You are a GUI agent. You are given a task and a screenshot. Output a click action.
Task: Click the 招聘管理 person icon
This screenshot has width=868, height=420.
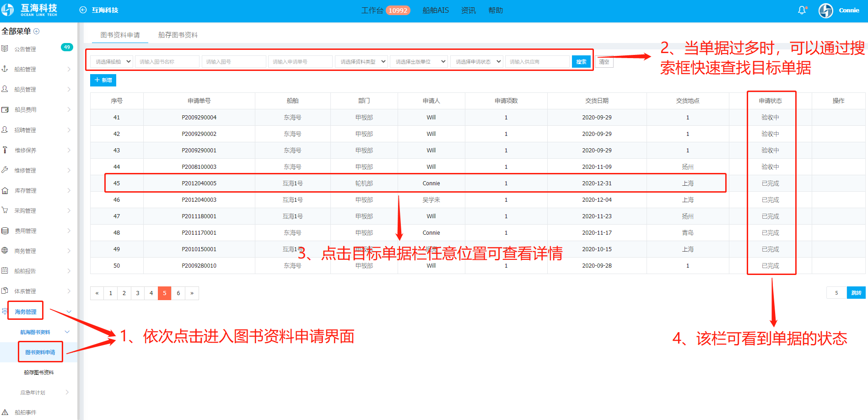point(5,129)
